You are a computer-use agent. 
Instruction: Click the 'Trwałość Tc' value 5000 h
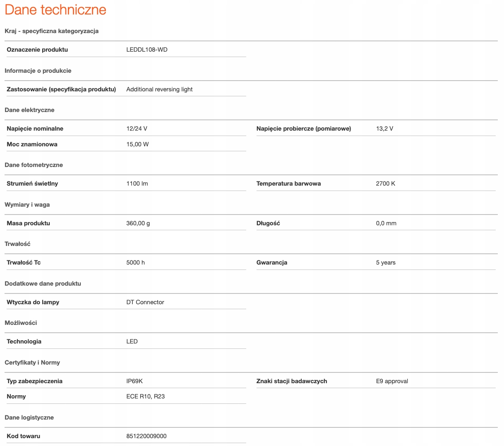tap(135, 262)
